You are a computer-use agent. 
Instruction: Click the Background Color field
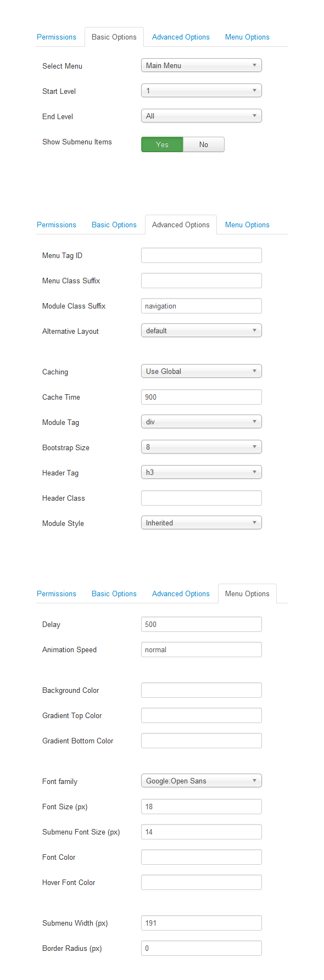point(202,690)
